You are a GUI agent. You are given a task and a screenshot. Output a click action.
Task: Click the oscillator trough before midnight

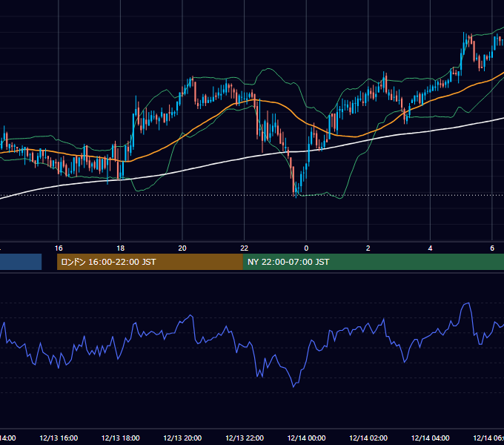tap(294, 386)
